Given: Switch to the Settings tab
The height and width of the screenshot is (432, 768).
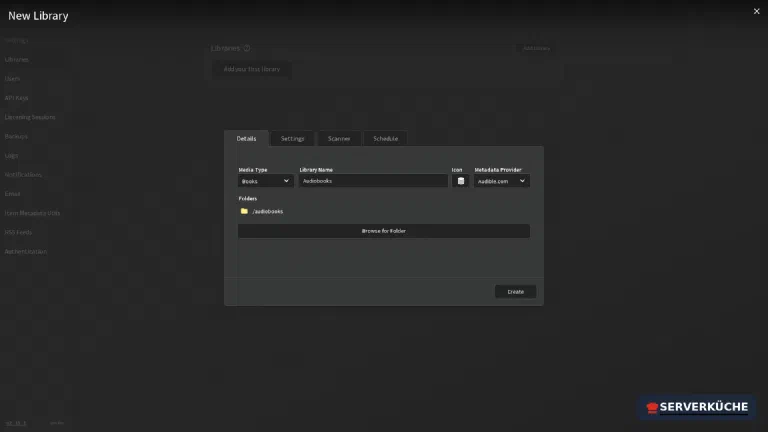Looking at the screenshot, I should click(292, 139).
